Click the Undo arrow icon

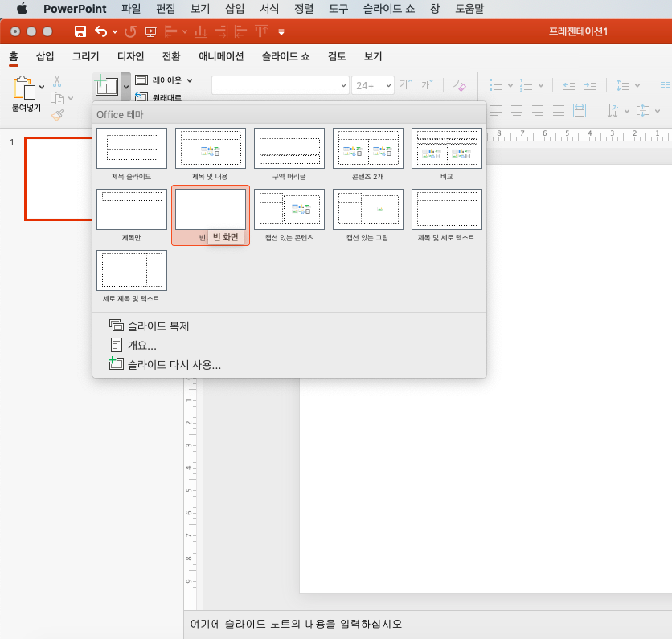(100, 31)
